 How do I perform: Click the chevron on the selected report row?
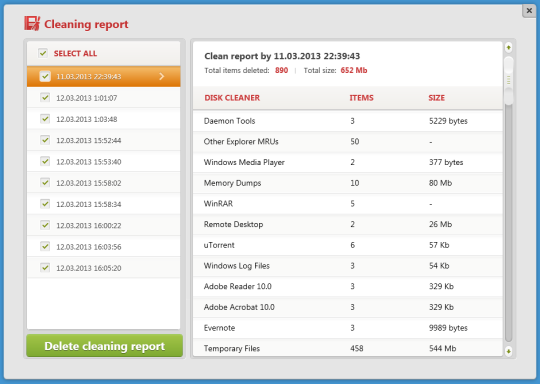(162, 76)
